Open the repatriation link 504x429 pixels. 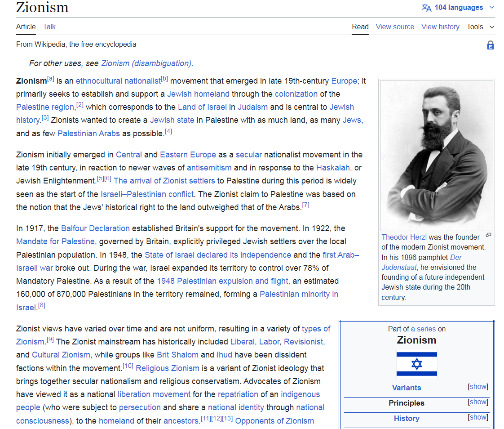point(238,394)
